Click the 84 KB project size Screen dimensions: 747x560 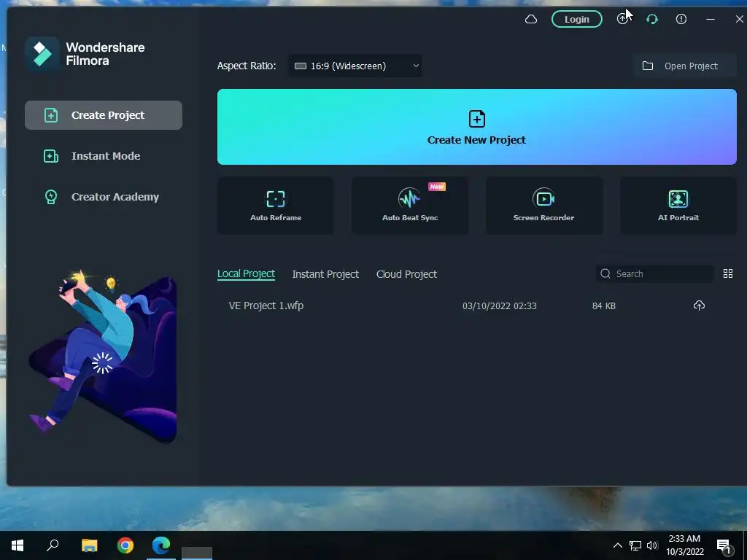pos(603,306)
